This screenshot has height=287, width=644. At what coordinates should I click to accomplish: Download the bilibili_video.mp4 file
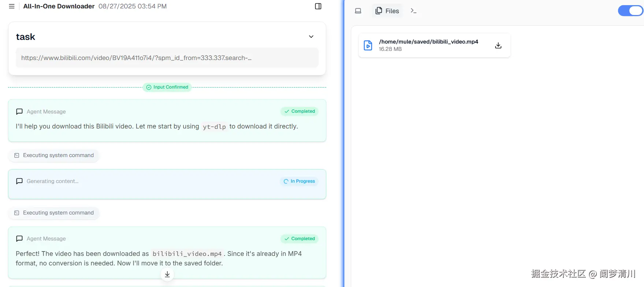coord(498,45)
